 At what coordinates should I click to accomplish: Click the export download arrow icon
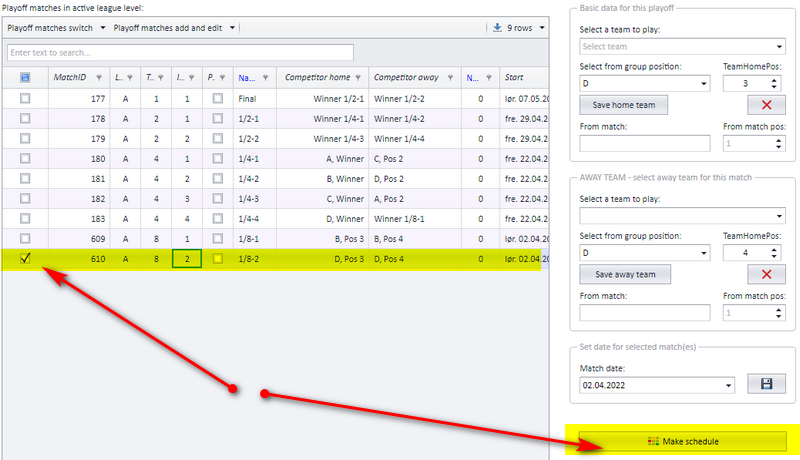point(497,28)
